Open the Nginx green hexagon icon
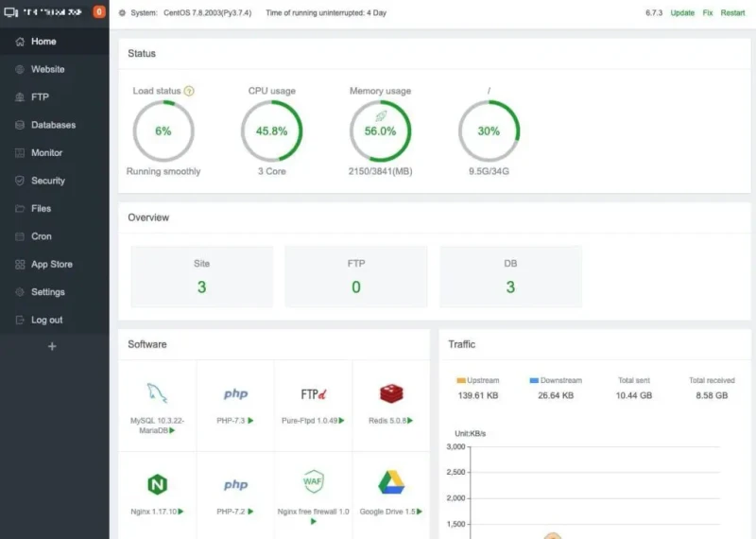Viewport: 756px width, 539px height. [157, 484]
